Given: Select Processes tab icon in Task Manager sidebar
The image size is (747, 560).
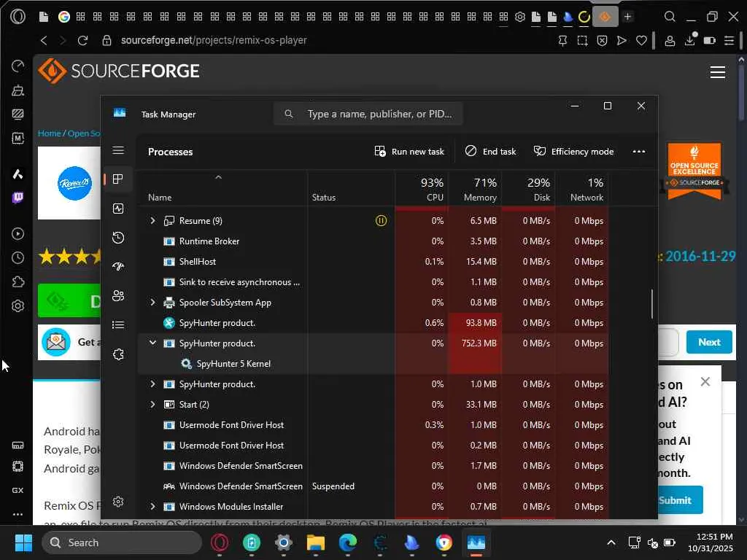Looking at the screenshot, I should coord(118,179).
